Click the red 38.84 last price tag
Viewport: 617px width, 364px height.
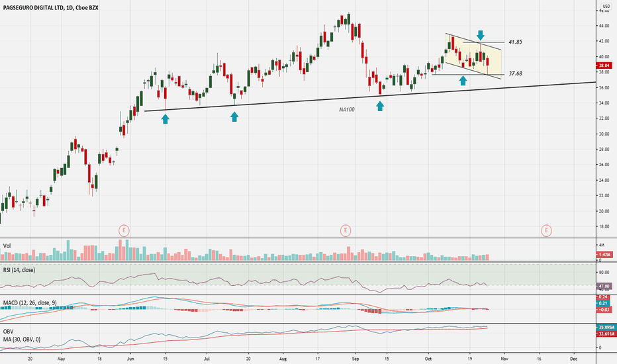point(605,66)
